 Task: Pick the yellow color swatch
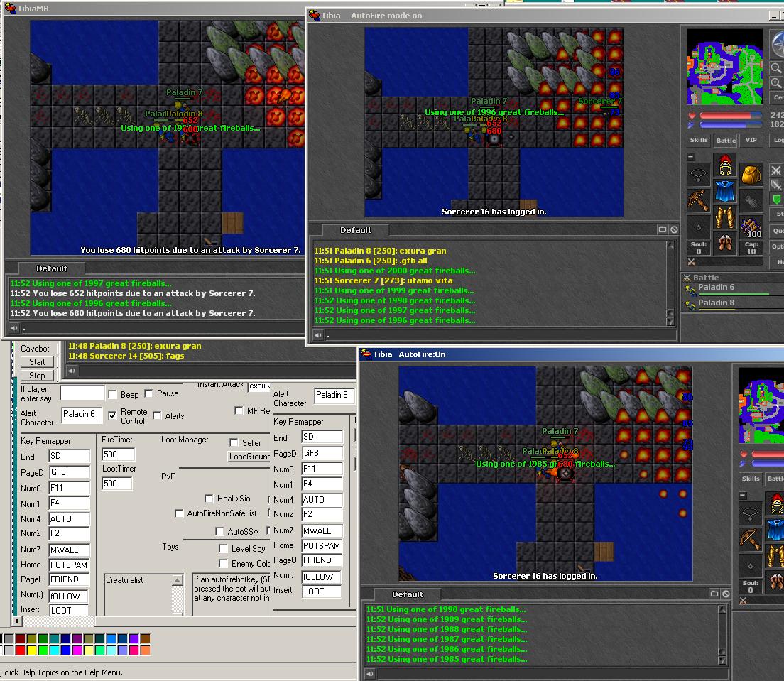[32, 650]
